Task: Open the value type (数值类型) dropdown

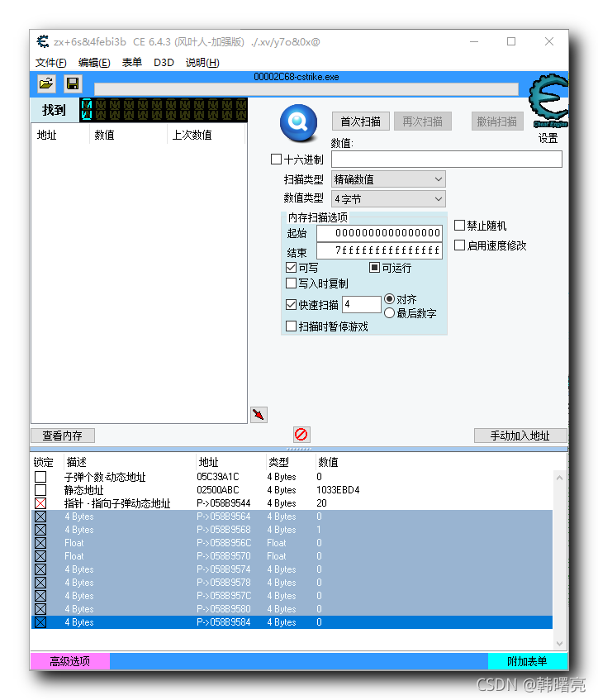Action: click(x=388, y=198)
